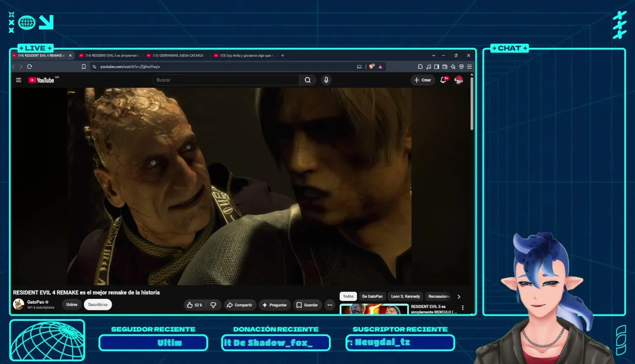Click the Suscribirse button
The width and height of the screenshot is (635, 364).
pos(98,305)
